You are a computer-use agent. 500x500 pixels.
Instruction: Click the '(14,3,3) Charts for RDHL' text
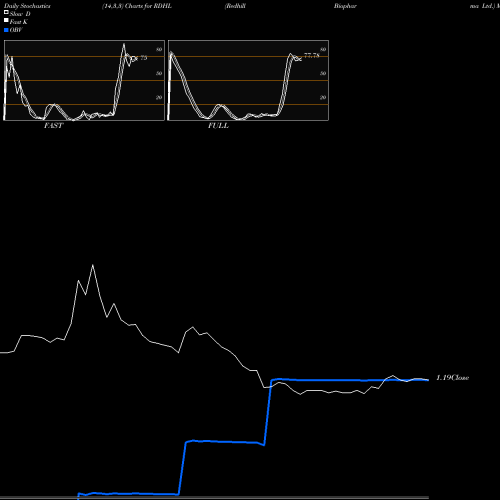pyautogui.click(x=137, y=6)
